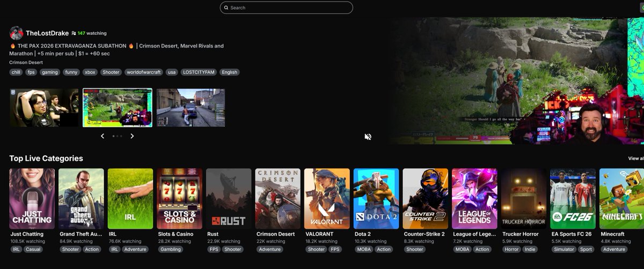This screenshot has height=269, width=644.
Task: Open Dota 2 category cover
Action: coord(376,199)
